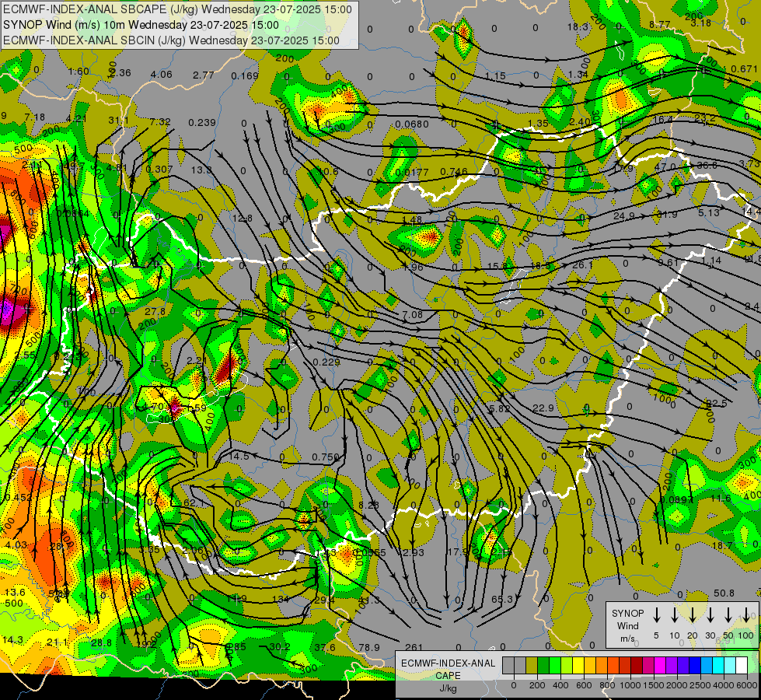Click the map value 5.13
Screen dimensions: 761x700
point(709,213)
